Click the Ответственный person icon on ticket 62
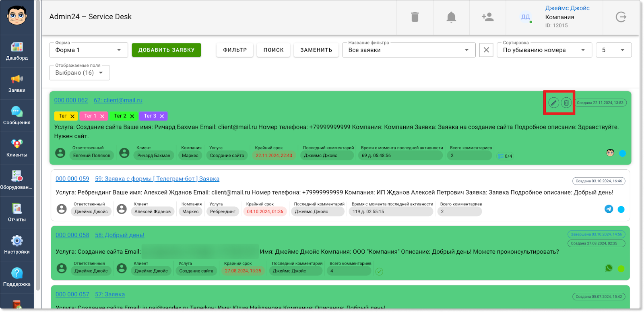644x312 pixels. click(60, 153)
